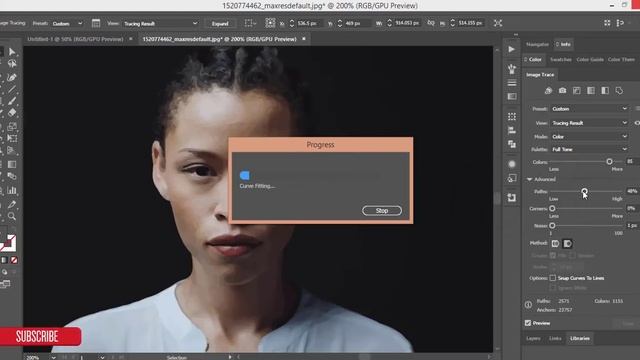This screenshot has height=360, width=640.
Task: Open the Preset dropdown in Image Trace panel
Action: (589, 109)
